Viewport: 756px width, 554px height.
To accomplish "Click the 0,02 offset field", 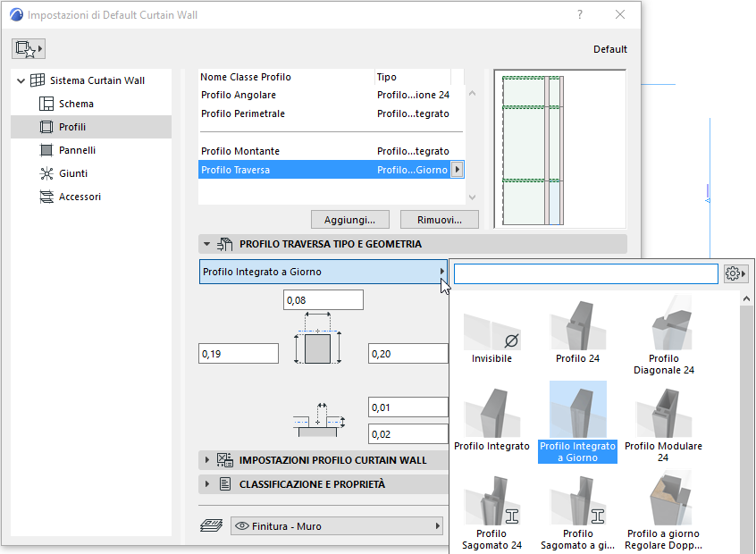I will pyautogui.click(x=407, y=434).
